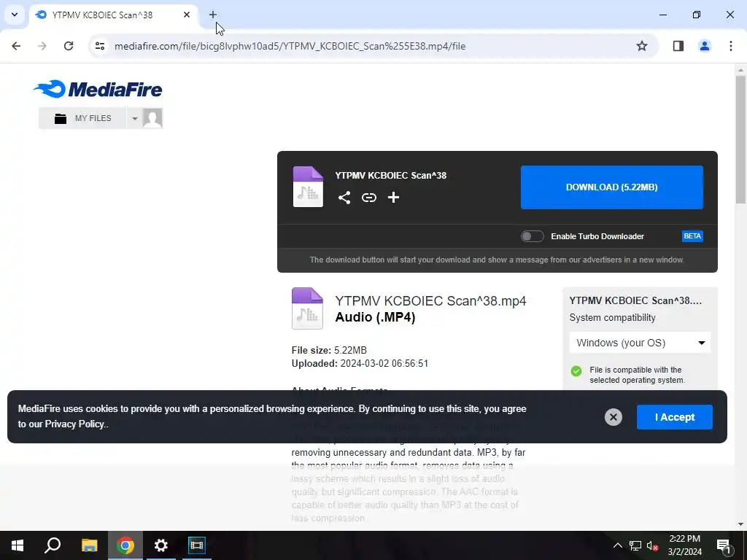Click the YTPMV KCBOIEC Scan^38.mp4 file title
Screen dimensions: 747x560
(430, 301)
